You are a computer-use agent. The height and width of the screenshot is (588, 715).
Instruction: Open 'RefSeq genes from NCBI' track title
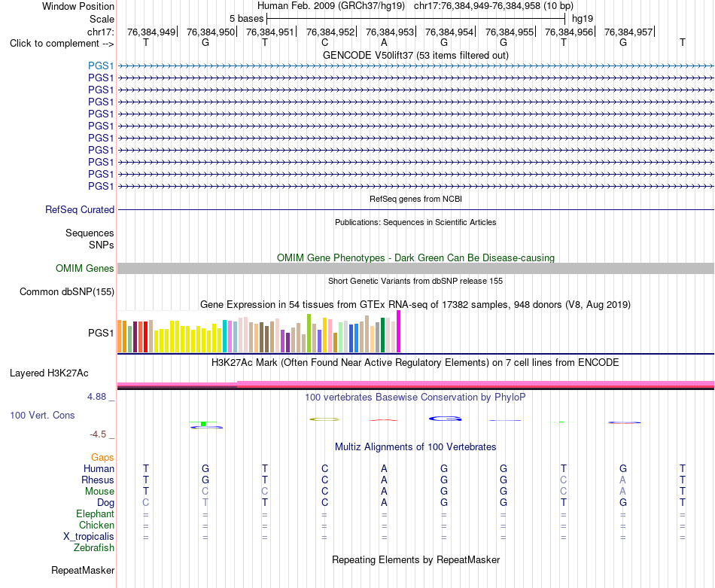coord(416,199)
